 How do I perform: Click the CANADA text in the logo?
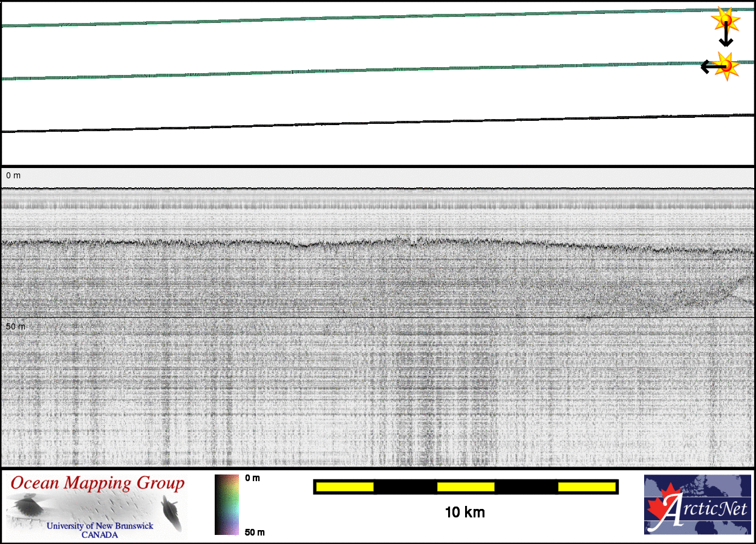click(x=100, y=535)
